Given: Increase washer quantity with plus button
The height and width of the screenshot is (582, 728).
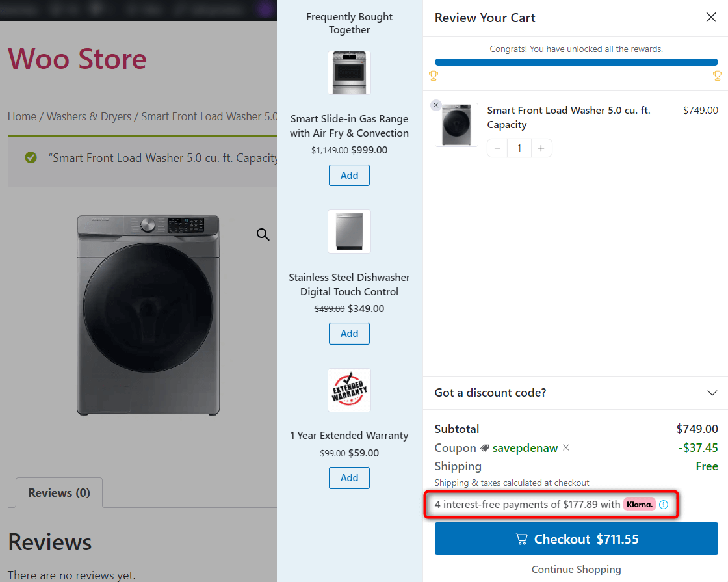Looking at the screenshot, I should tap(541, 148).
